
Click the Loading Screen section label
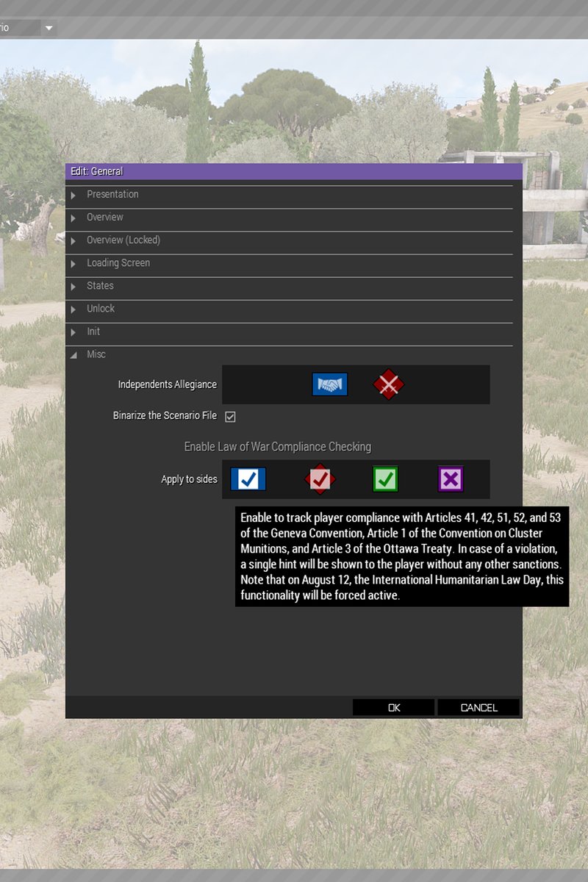pos(118,263)
